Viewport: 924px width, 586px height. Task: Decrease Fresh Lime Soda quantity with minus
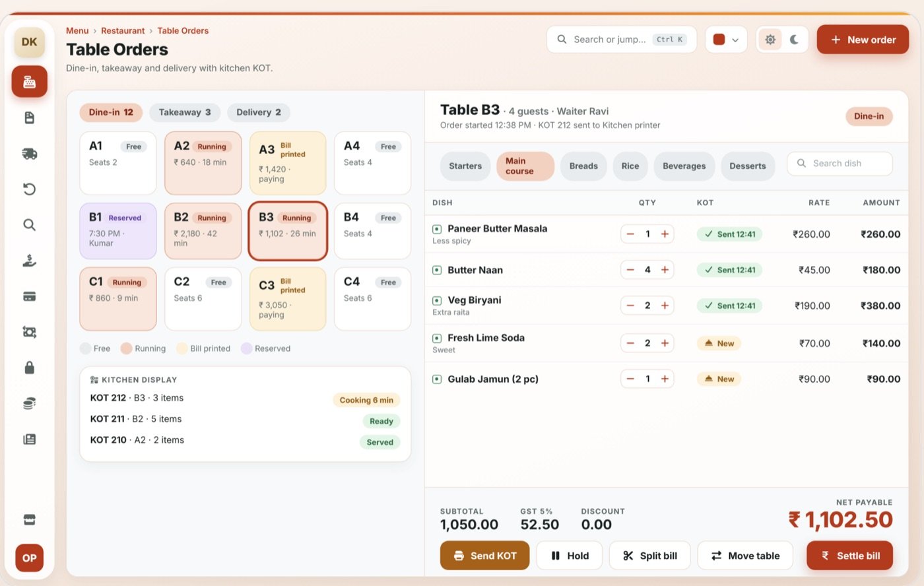630,343
